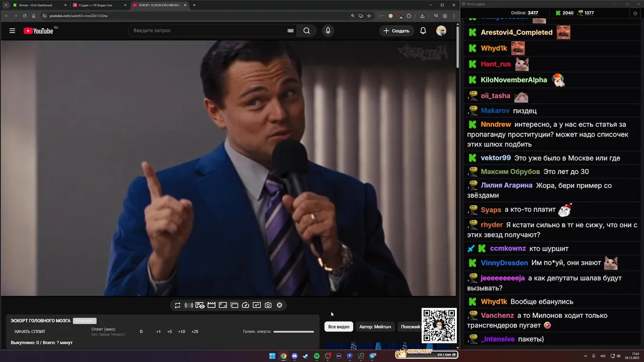Click username Nnndrew in chat

click(x=496, y=124)
